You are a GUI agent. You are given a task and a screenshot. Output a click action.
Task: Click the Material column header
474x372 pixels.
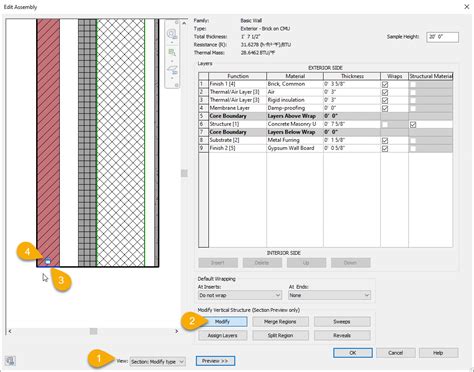(x=295, y=76)
